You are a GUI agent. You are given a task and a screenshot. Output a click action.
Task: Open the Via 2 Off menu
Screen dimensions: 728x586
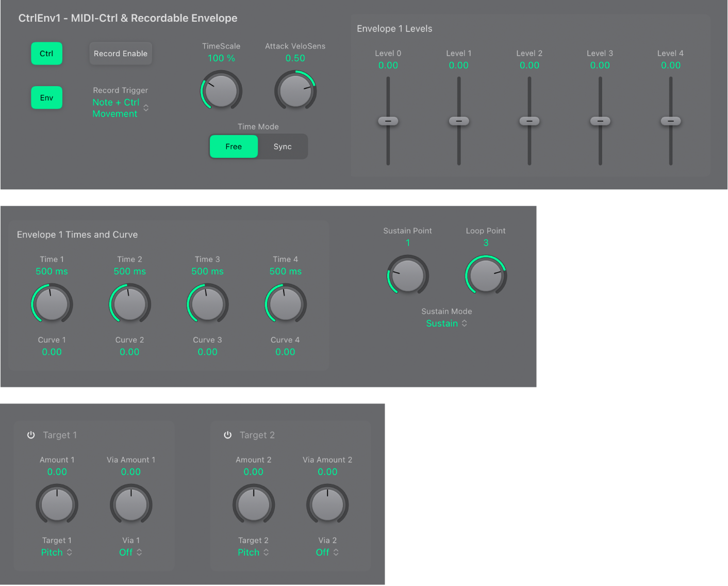pos(327,552)
